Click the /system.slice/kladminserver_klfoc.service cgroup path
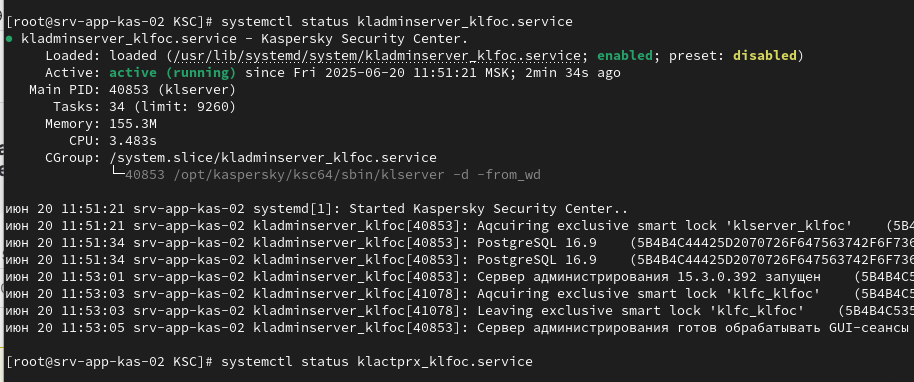Screen dimensions: 914x382 pyautogui.click(x=273, y=157)
